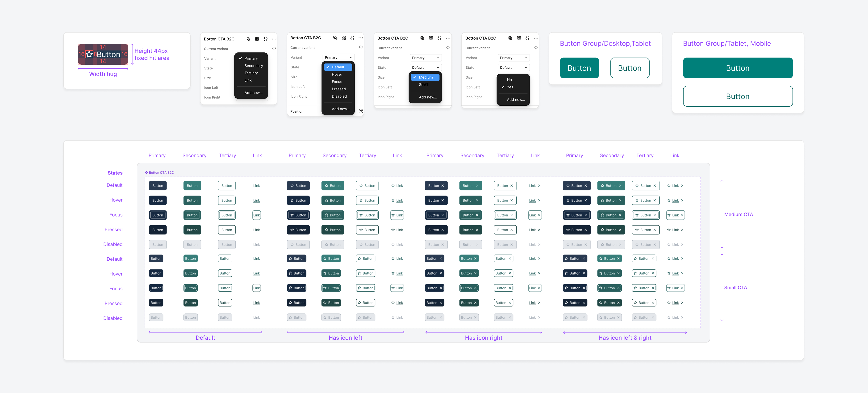Click the purple diamond component icon by Botton CTA B2C label

(146, 172)
